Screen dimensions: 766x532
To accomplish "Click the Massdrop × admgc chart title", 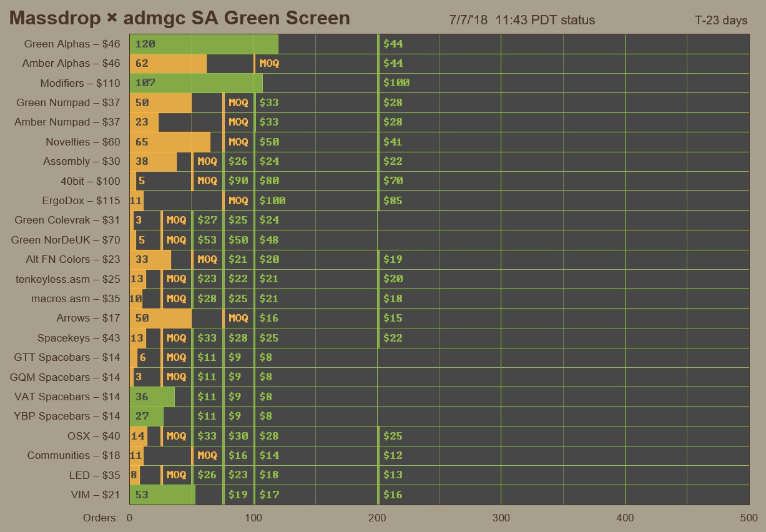I will [x=180, y=18].
